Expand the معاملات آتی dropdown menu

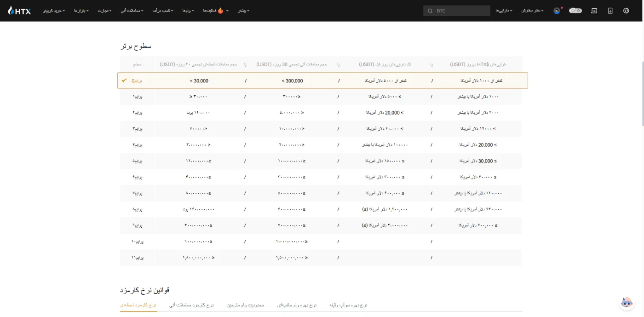tap(132, 11)
